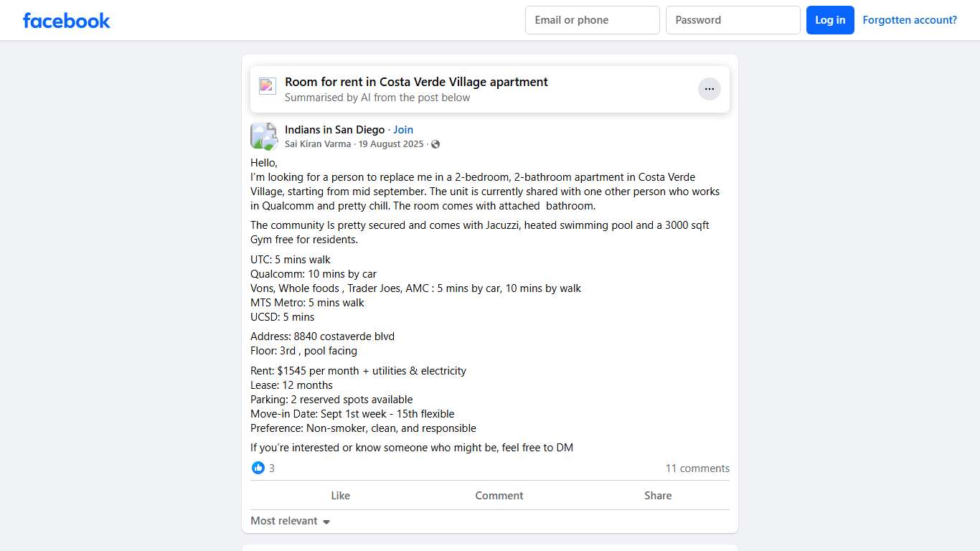Viewport: 980px width, 551px height.
Task: Visit Sai Kiran Varma's profile
Action: 318,144
